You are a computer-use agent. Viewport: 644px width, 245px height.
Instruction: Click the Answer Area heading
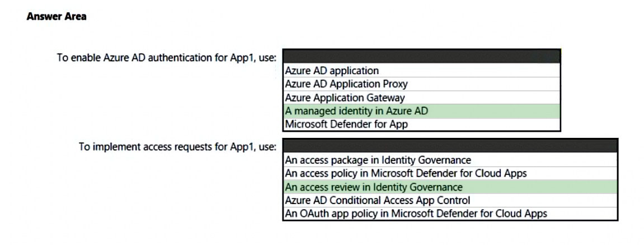pos(57,16)
